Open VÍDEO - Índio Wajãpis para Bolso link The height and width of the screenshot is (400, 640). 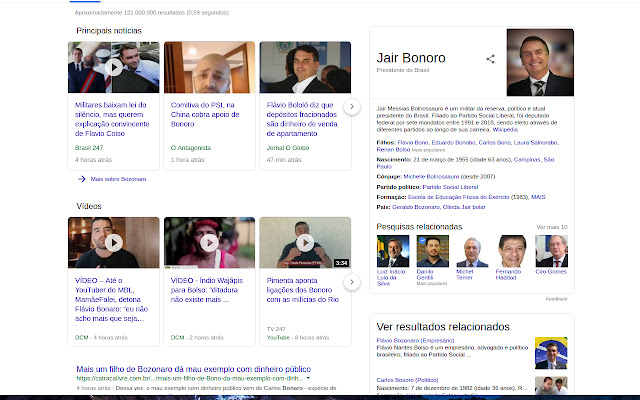(207, 290)
